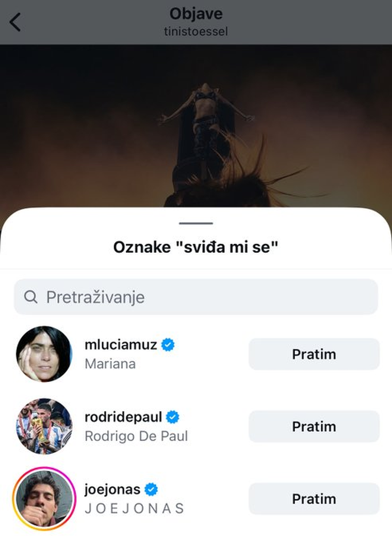Screen dimensions: 392x542
Task: Toggle Pratim button for mluciamuz
Action: point(314,354)
